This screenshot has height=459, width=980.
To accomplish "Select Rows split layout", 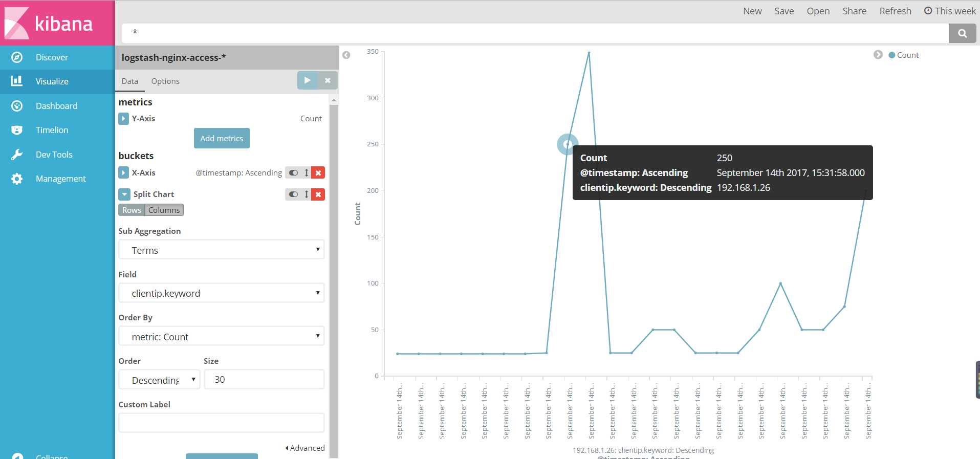I will click(x=132, y=210).
